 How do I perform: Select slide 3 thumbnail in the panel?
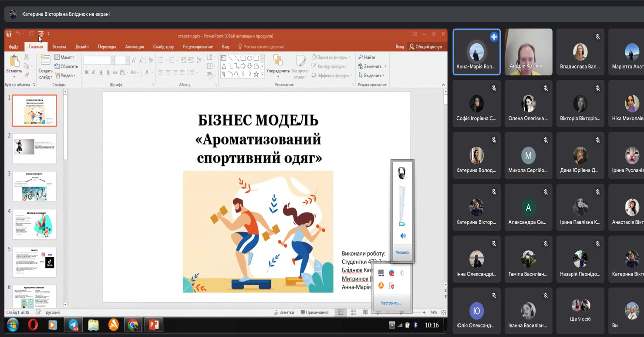[34, 186]
